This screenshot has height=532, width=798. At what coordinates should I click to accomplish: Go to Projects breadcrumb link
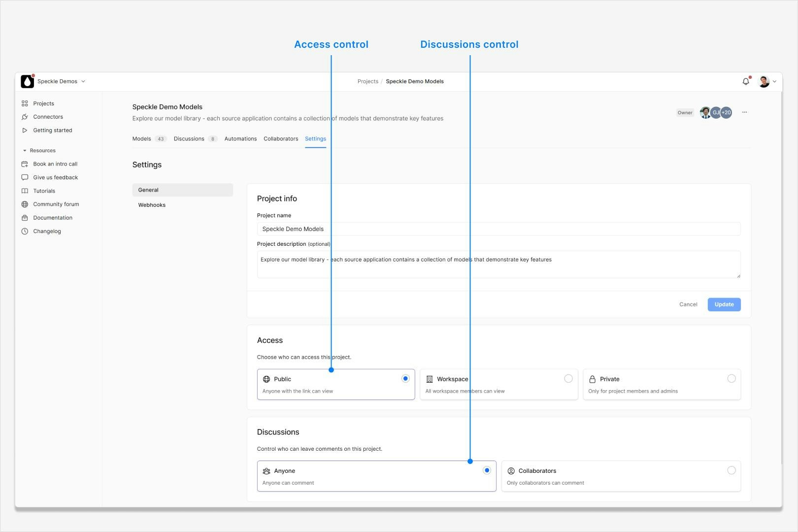click(x=367, y=81)
